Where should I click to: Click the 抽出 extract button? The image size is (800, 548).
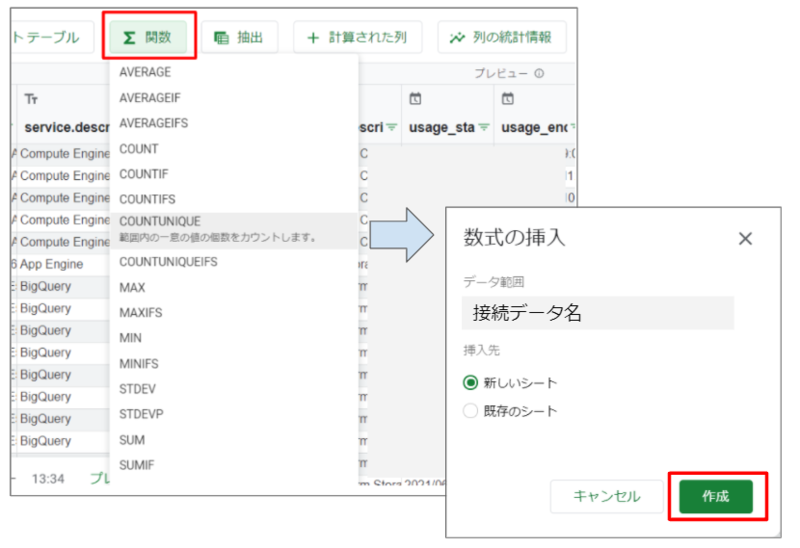pyautogui.click(x=239, y=37)
